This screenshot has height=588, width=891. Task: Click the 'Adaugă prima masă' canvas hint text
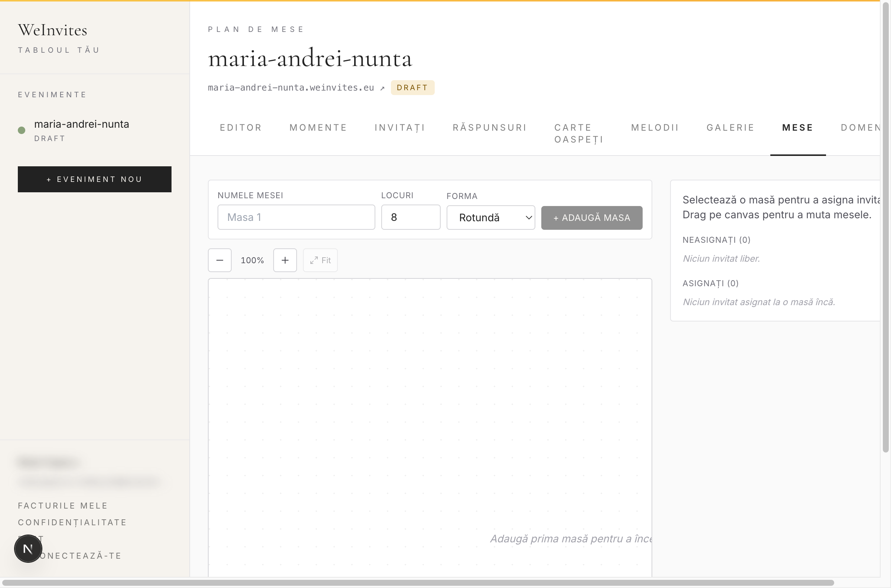571,539
